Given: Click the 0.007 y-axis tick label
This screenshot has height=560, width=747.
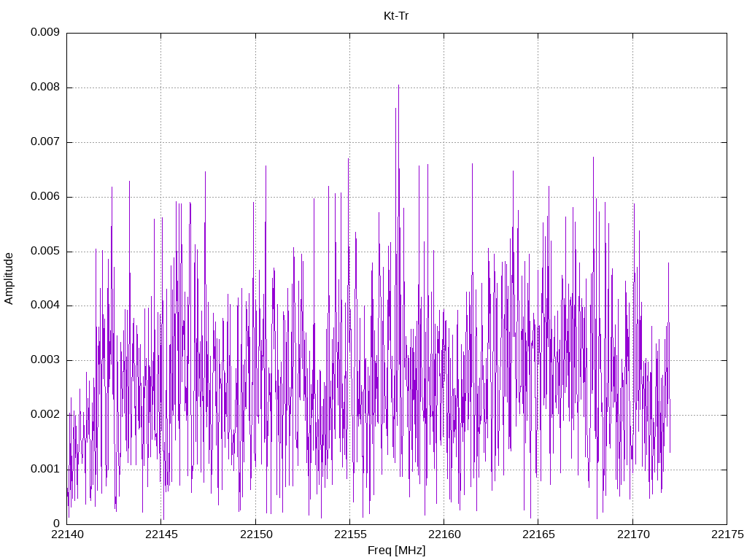Looking at the screenshot, I should [x=45, y=142].
